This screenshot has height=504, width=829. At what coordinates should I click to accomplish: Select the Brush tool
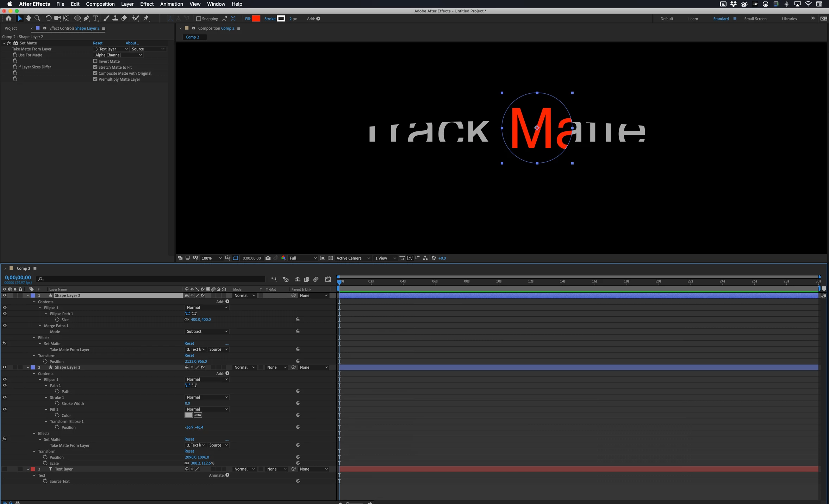(106, 18)
